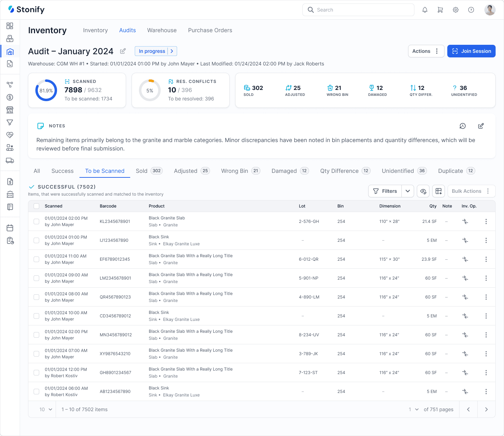Click the 81.9% scanned progress ring
This screenshot has width=504, height=436.
46,90
